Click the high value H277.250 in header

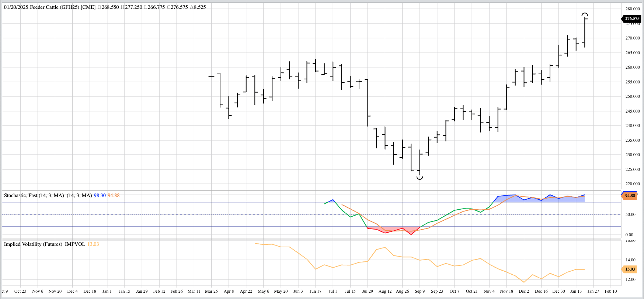coord(132,7)
